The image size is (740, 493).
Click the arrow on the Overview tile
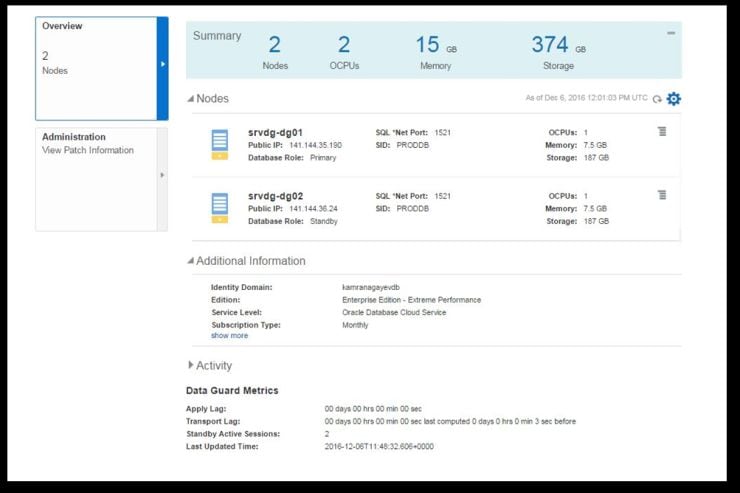pyautogui.click(x=162, y=65)
